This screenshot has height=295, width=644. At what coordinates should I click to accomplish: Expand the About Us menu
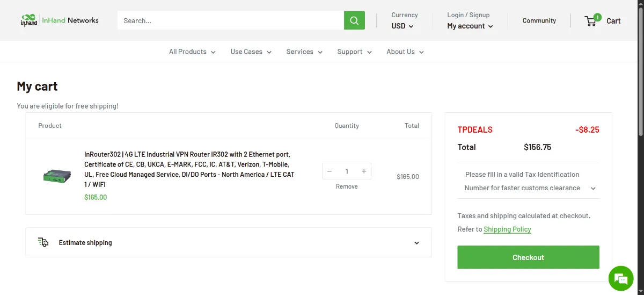coord(405,52)
